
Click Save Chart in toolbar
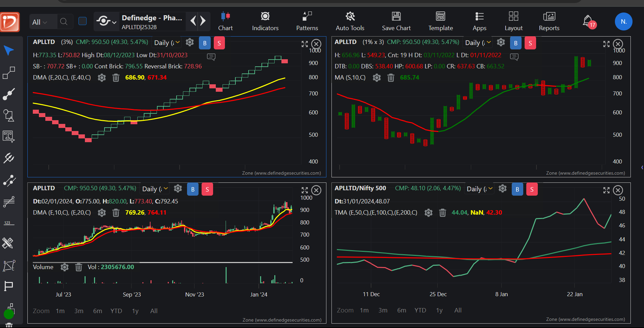[x=396, y=22]
